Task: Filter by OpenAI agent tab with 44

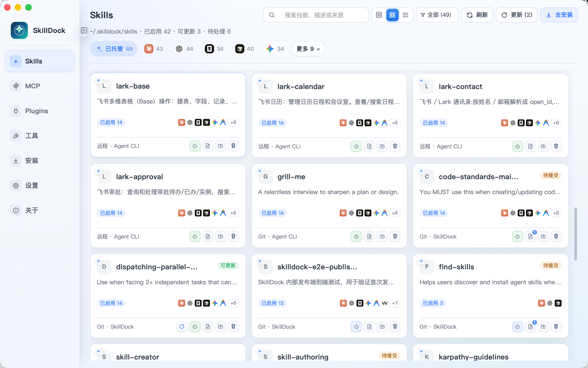Action: click(184, 49)
